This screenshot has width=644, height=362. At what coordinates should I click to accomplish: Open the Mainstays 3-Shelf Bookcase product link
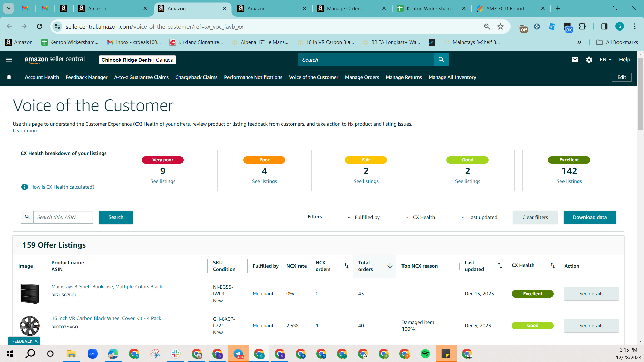[x=107, y=287]
